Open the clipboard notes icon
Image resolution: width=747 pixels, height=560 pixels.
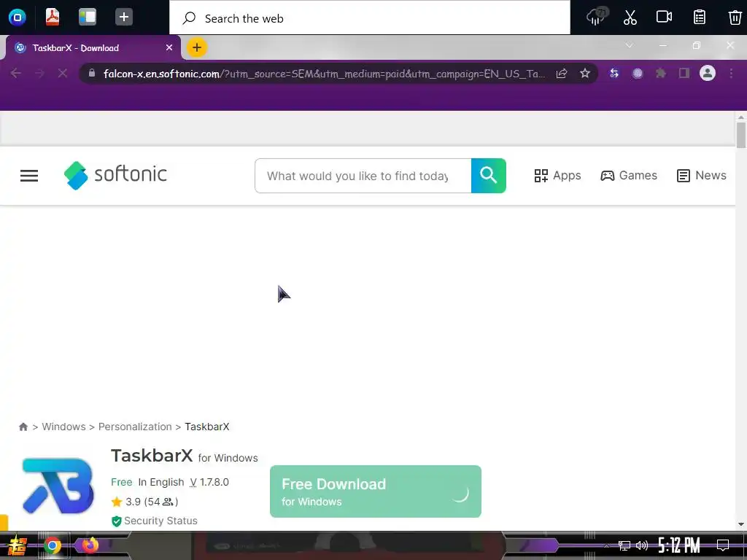[x=700, y=17]
